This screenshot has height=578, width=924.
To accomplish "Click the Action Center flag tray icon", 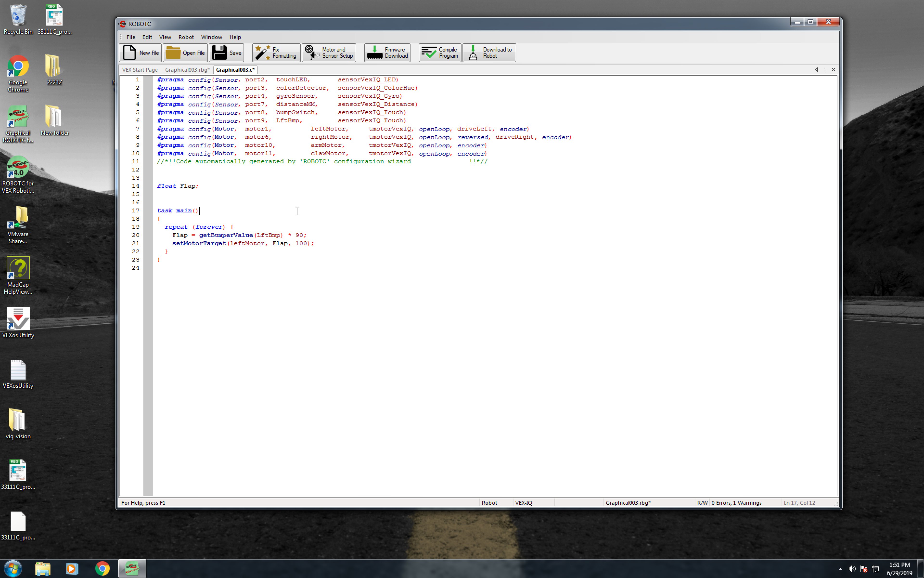I will click(x=864, y=569).
